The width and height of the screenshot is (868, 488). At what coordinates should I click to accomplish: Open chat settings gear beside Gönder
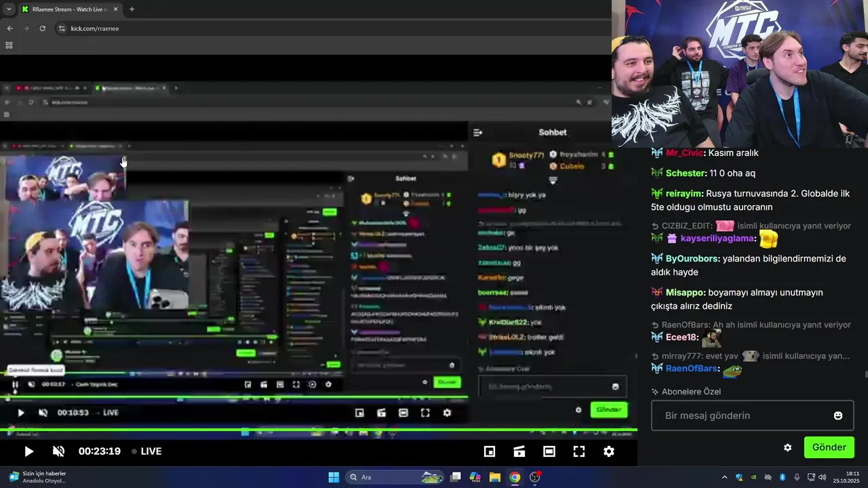point(787,447)
